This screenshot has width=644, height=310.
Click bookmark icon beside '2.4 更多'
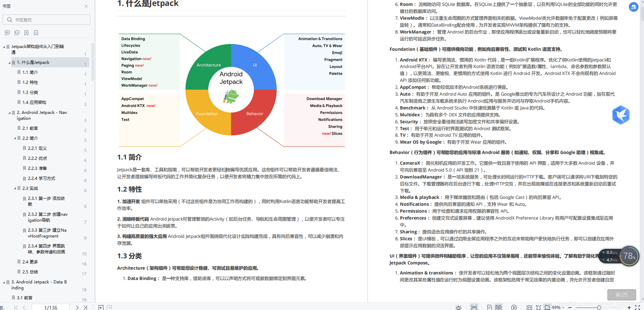pos(19,262)
